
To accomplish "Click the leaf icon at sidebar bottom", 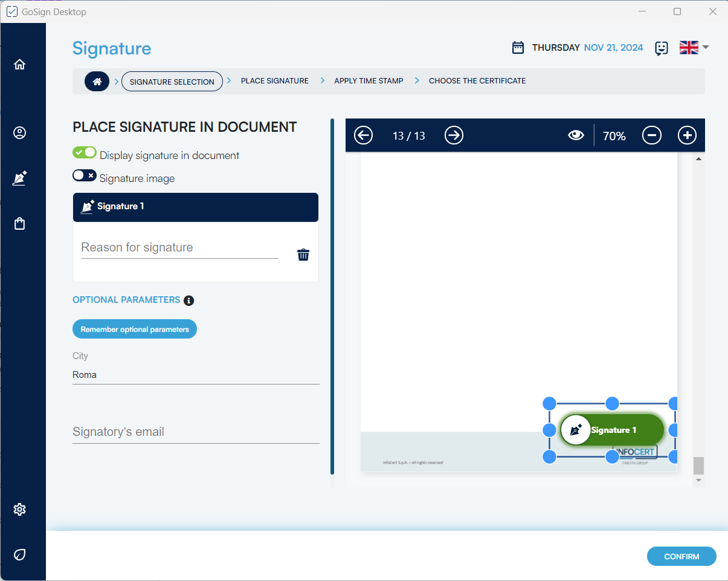I will [x=20, y=554].
